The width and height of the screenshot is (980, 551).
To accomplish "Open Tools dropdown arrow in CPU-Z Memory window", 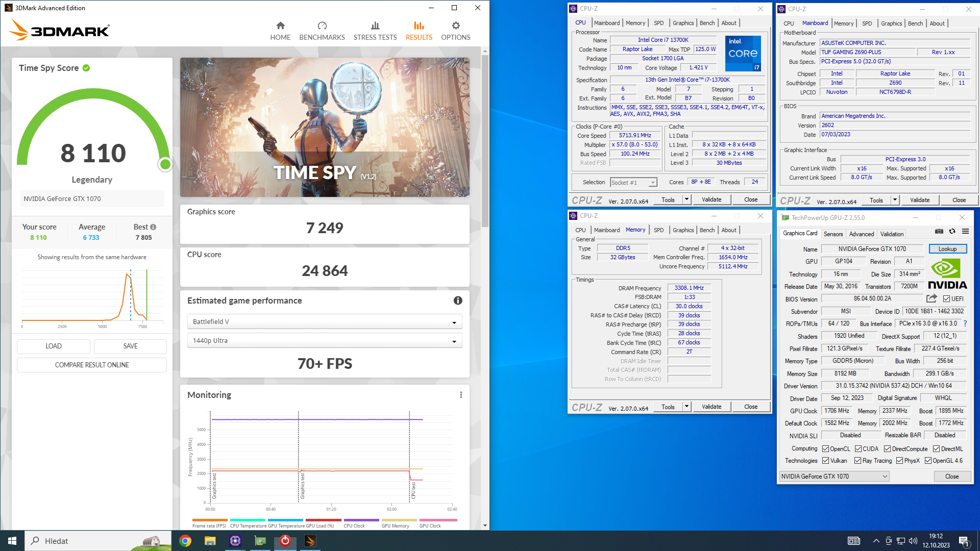I will 687,407.
